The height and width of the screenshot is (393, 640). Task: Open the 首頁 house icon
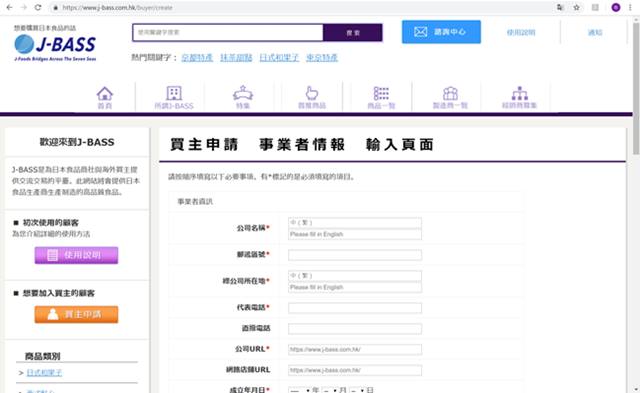tap(104, 93)
